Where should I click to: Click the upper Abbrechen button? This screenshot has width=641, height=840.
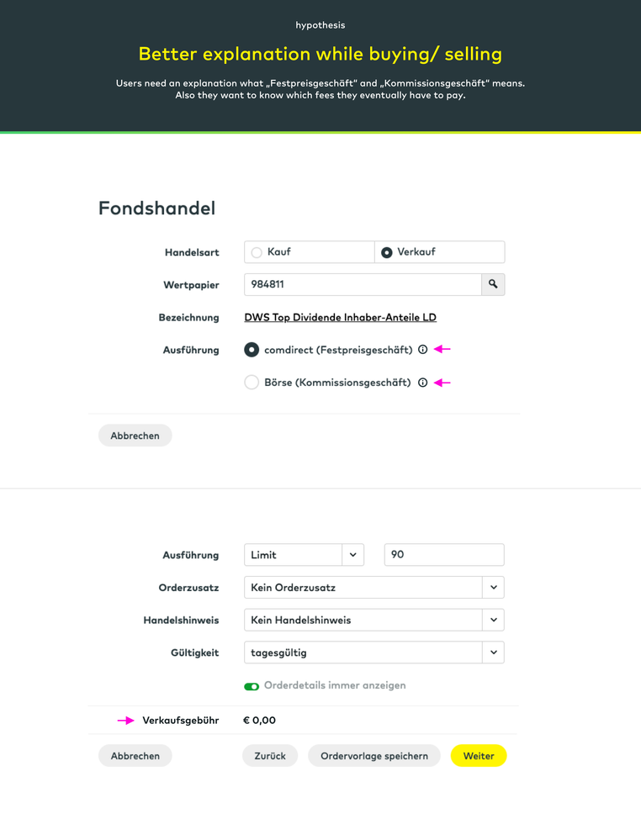pyautogui.click(x=135, y=436)
